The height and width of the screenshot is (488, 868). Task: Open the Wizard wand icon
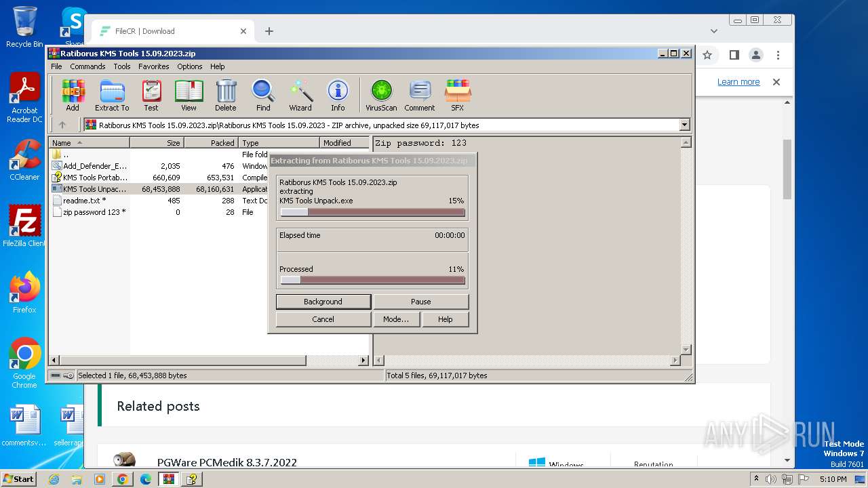(300, 95)
